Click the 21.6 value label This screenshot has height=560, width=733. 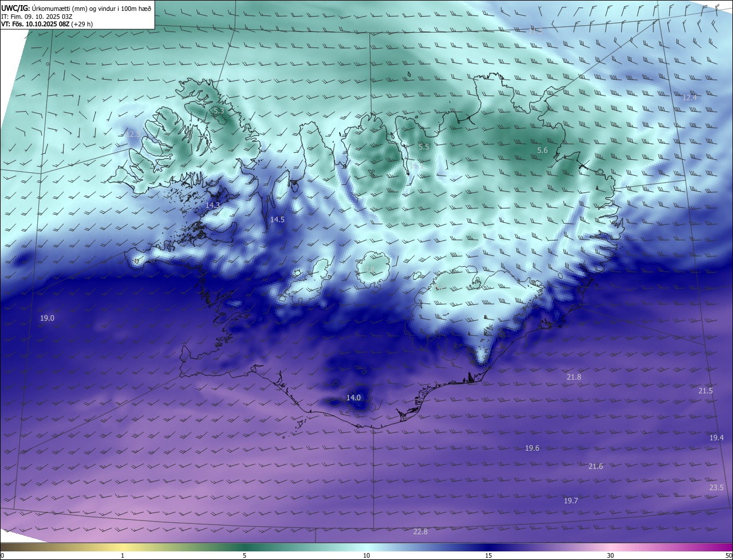click(596, 467)
